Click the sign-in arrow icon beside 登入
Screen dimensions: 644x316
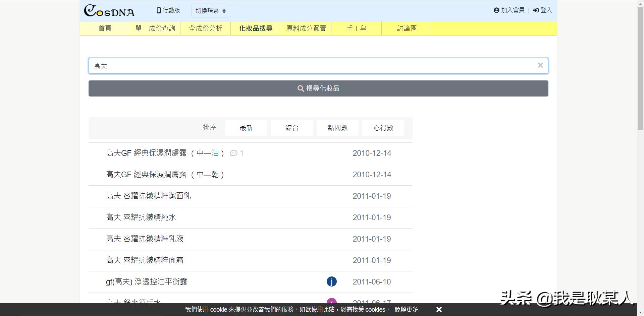(x=535, y=10)
